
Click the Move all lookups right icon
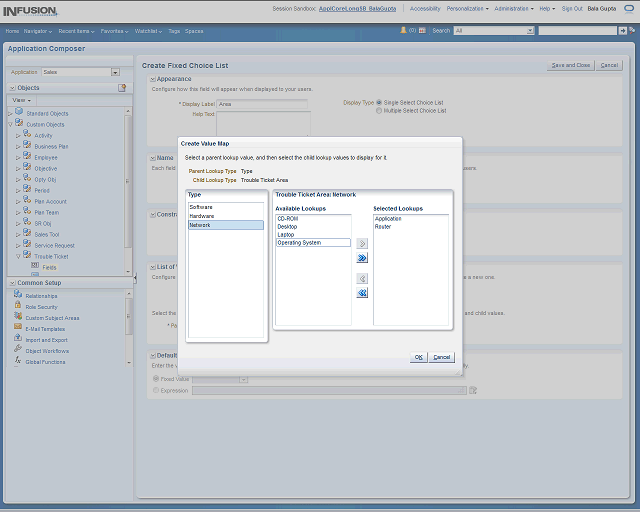pyautogui.click(x=362, y=258)
